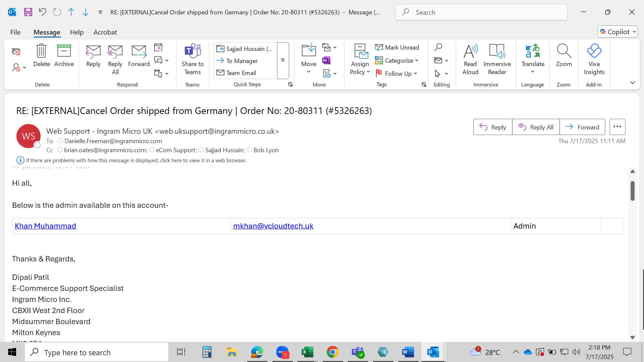
Task: Open Quick Steps dialog launcher
Action: 290,85
